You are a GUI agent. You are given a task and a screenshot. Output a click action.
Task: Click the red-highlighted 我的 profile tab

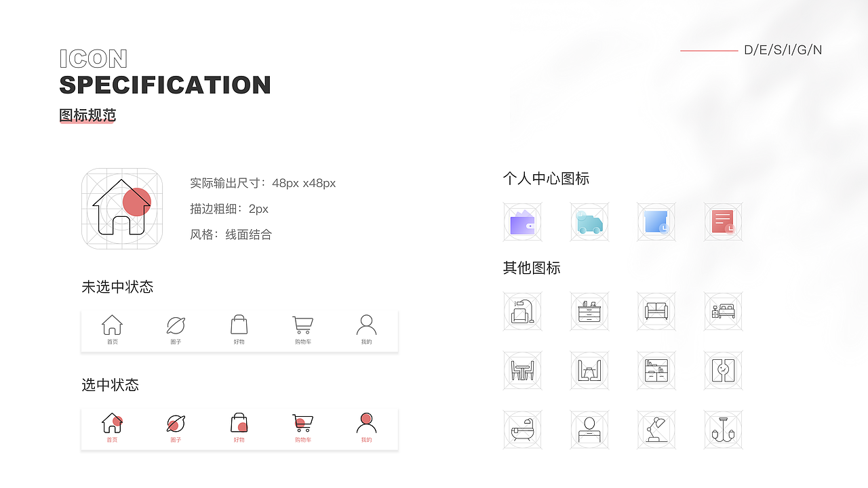point(366,428)
